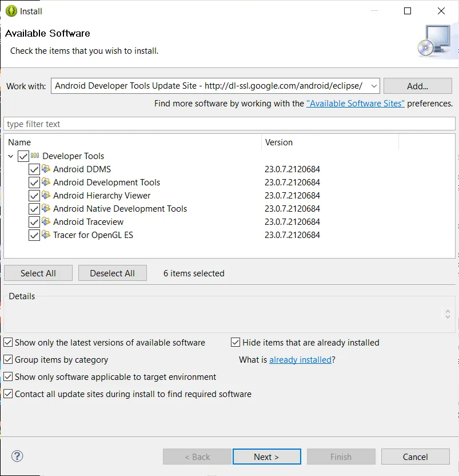Select the Android Native Development Tools row
Viewport: 459px width, 476px height.
pyautogui.click(x=120, y=209)
